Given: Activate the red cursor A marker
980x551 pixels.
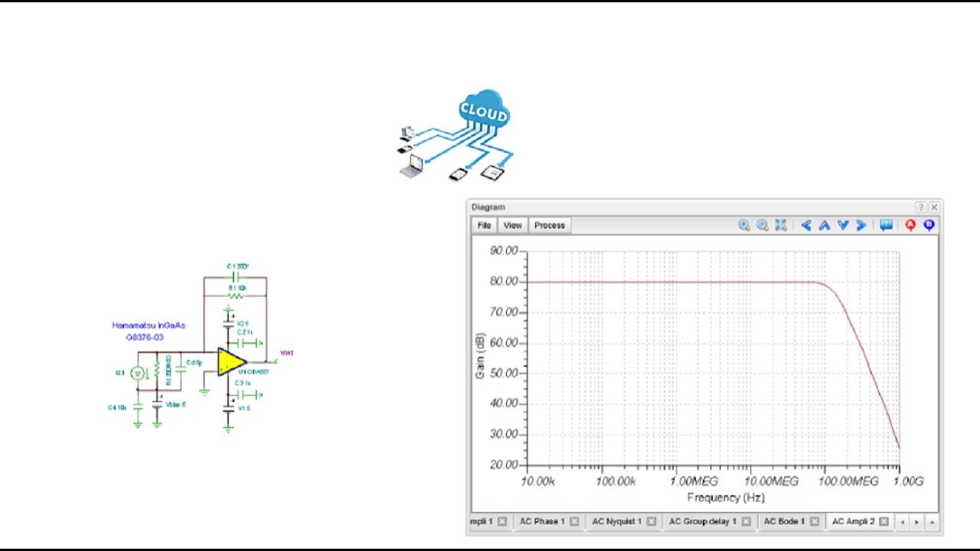Looking at the screenshot, I should tap(910, 225).
